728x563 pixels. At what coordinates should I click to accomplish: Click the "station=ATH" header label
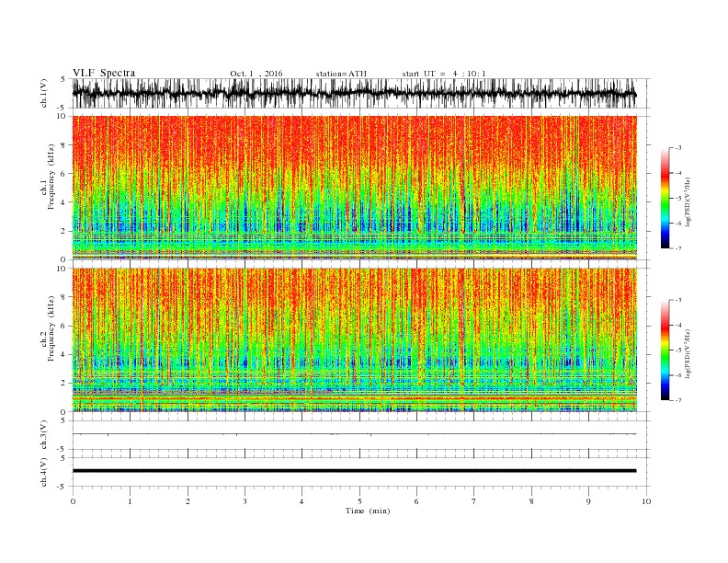[x=341, y=74]
